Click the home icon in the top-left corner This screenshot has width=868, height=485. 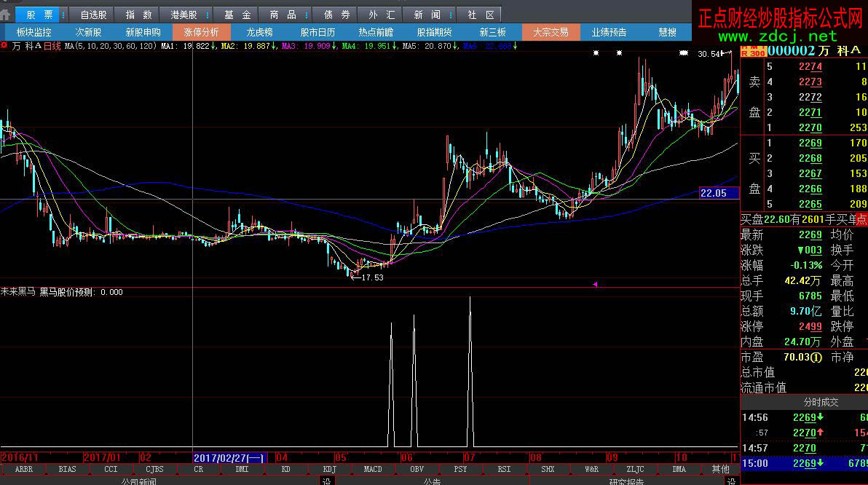(x=7, y=14)
